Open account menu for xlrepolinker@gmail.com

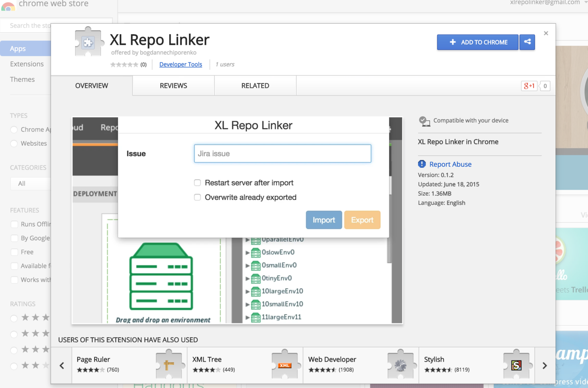point(548,3)
